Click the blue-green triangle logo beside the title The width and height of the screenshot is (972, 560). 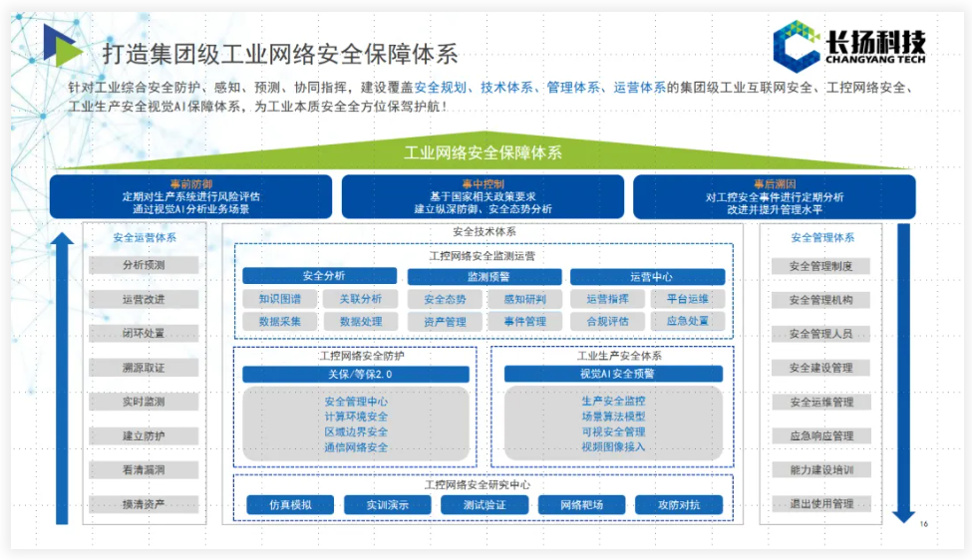pyautogui.click(x=60, y=46)
